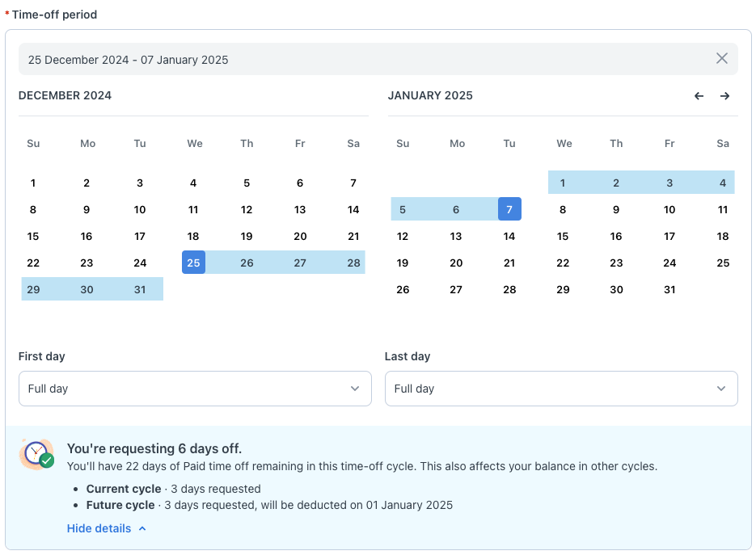Click the clock icon in the summary panel
Image resolution: width=756 pixels, height=555 pixels.
coord(36,454)
